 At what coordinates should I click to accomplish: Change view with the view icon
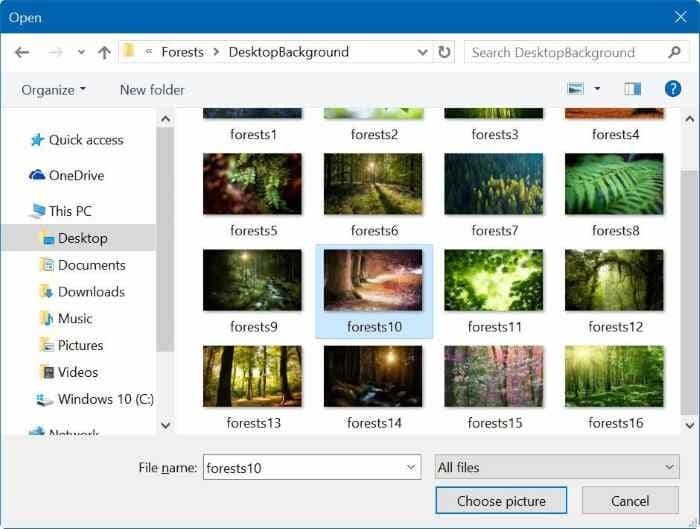tap(575, 89)
